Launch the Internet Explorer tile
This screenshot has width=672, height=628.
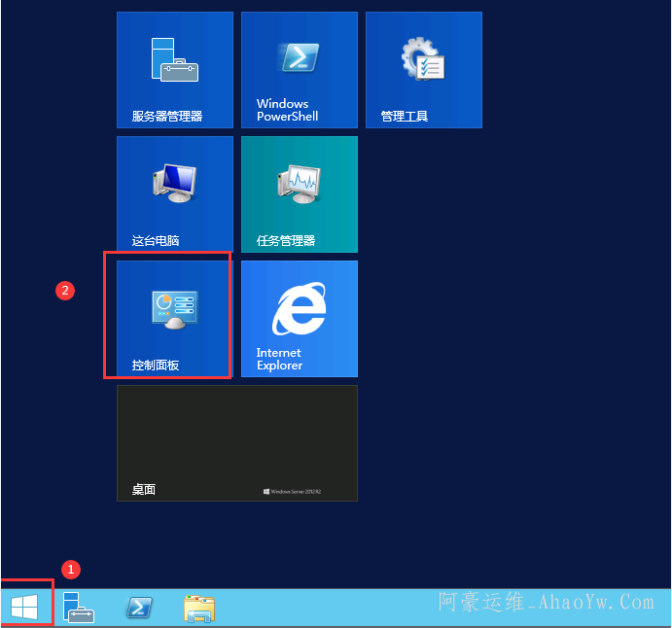click(x=300, y=319)
